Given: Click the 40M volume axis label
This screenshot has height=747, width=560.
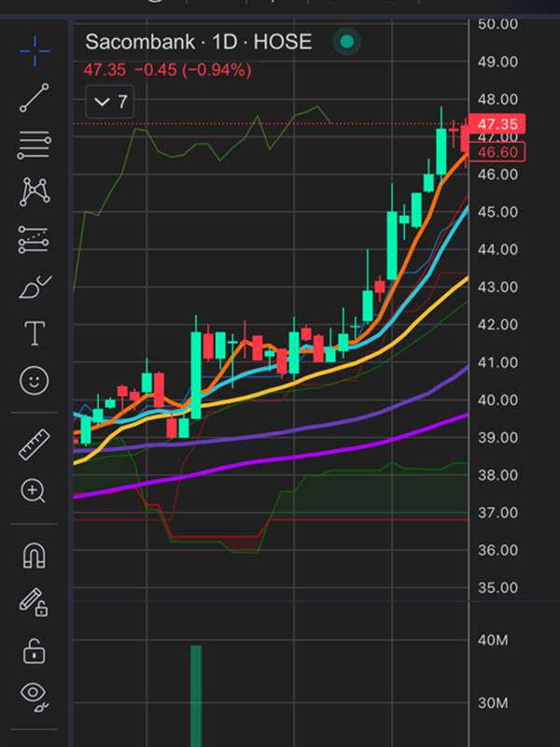Looking at the screenshot, I should pyautogui.click(x=493, y=640).
